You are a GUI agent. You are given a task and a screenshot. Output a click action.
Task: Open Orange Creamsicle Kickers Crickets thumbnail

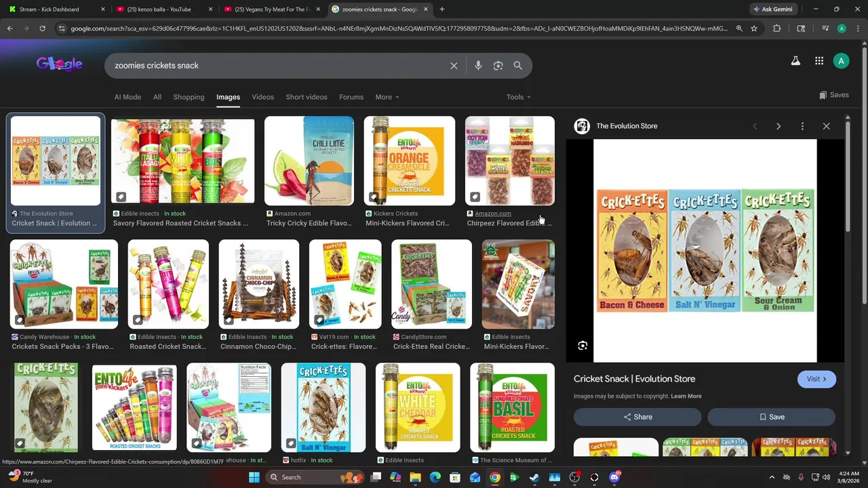(409, 161)
